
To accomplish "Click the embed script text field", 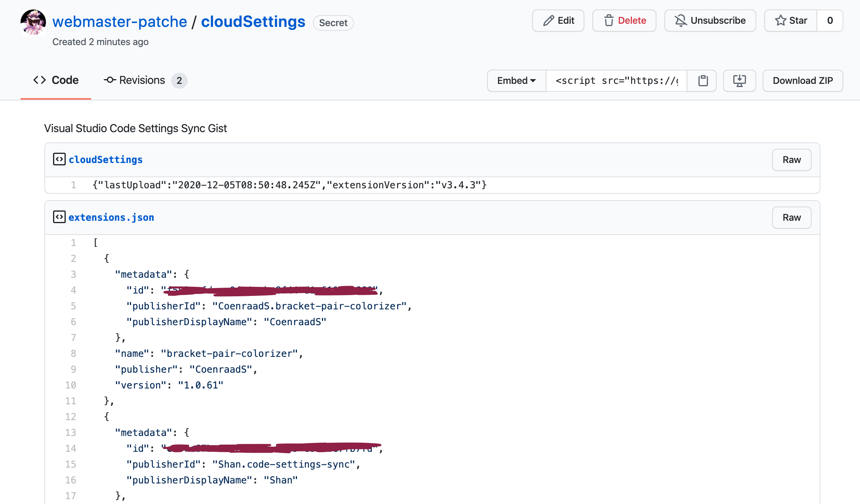I will [616, 81].
